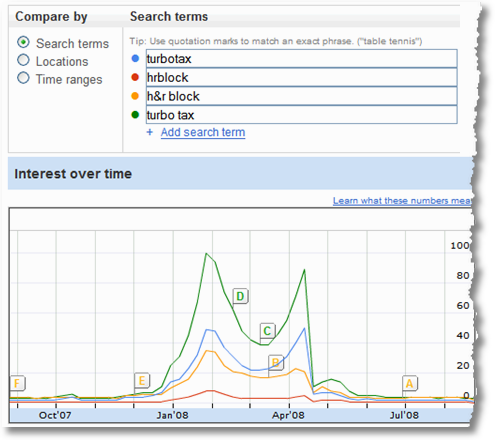This screenshot has height=440, width=495.
Task: Click the h&r block search term field
Action: click(302, 96)
